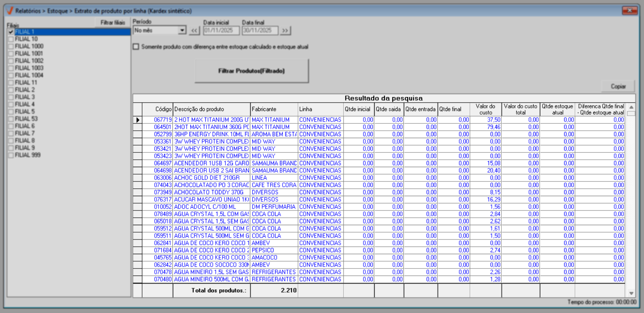Check the FILIAL 10 checkbox

click(x=11, y=39)
